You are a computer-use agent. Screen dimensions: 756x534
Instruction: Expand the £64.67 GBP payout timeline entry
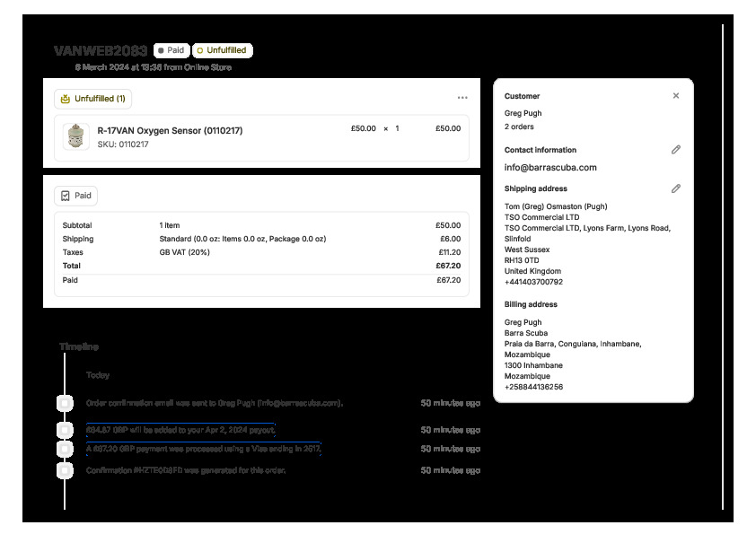pyautogui.click(x=180, y=430)
